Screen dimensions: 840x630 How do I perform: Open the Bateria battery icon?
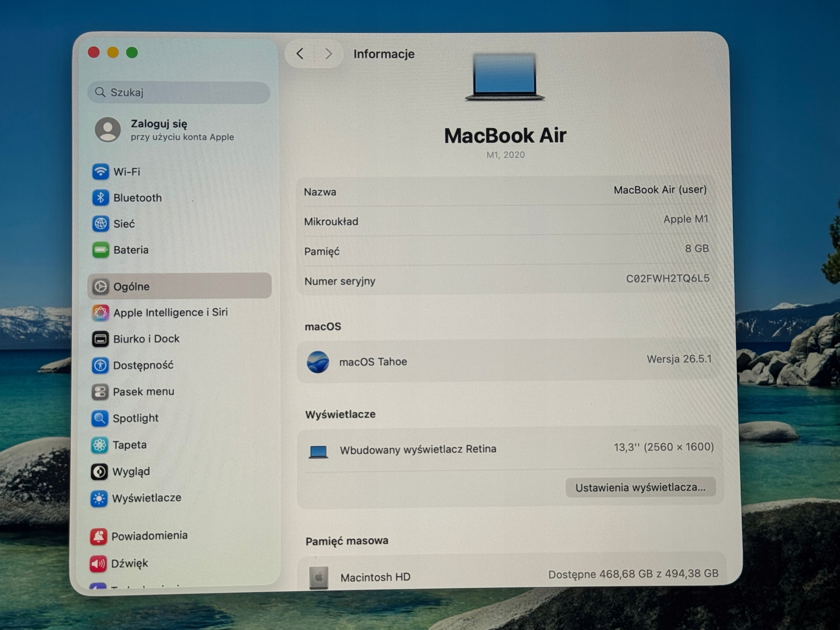(x=101, y=250)
